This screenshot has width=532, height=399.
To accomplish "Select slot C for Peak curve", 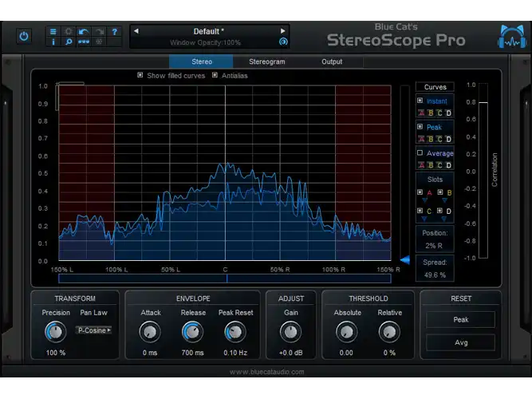I will (439, 139).
